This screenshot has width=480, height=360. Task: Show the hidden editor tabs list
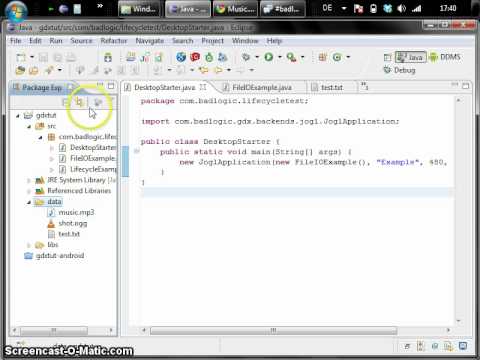pyautogui.click(x=364, y=86)
